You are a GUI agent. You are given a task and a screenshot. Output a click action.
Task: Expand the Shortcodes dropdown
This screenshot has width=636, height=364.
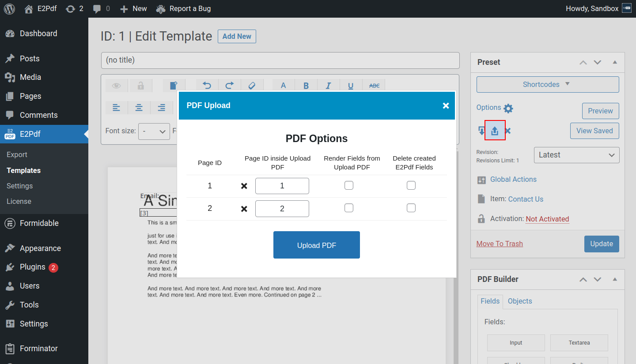(x=548, y=84)
